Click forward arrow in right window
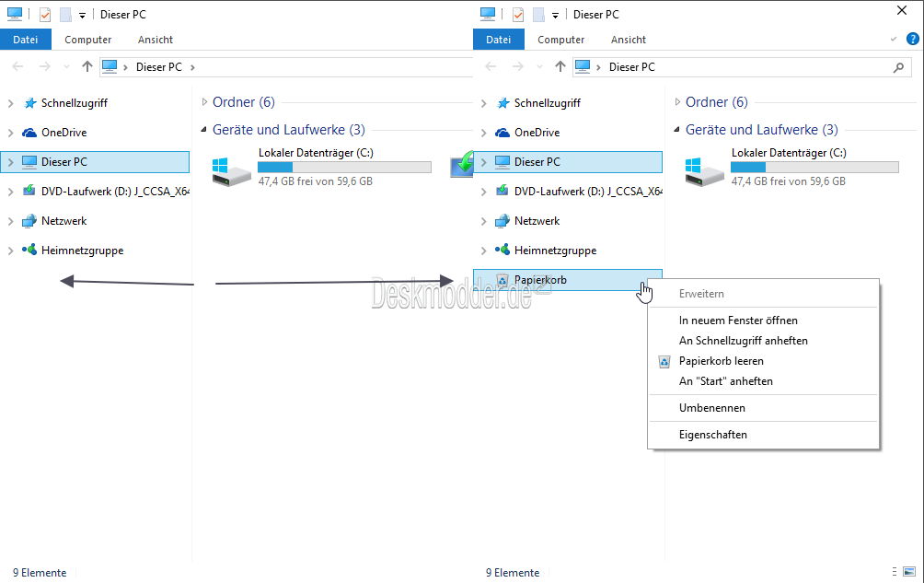This screenshot has height=583, width=924. (517, 66)
